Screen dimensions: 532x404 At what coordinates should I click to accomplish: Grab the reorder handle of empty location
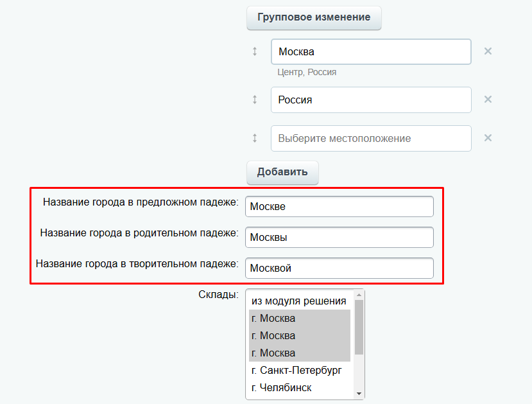pyautogui.click(x=255, y=138)
